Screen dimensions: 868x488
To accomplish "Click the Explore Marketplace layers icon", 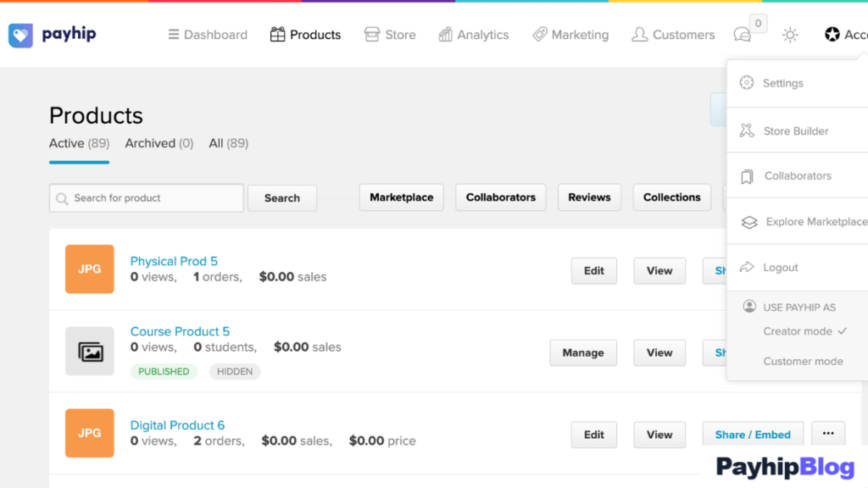I will point(749,222).
